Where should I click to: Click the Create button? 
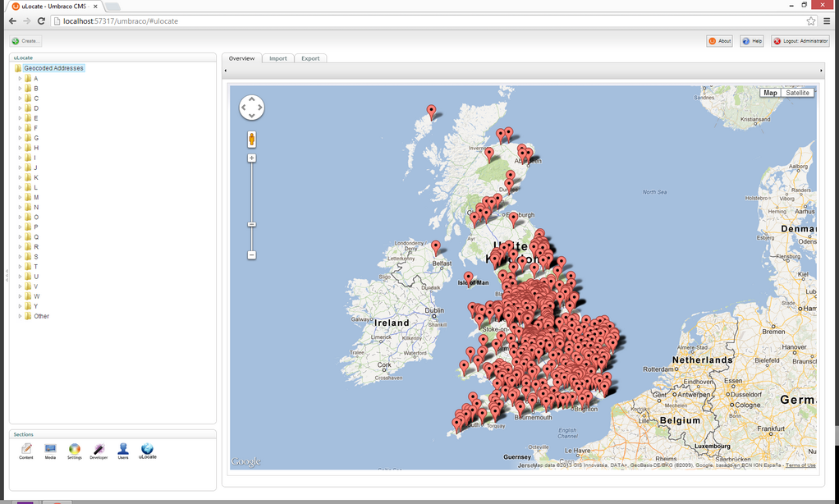[25, 41]
